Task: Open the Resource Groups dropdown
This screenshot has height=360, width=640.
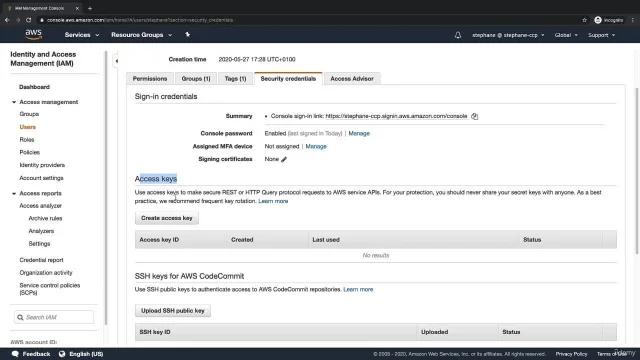Action: [141, 35]
